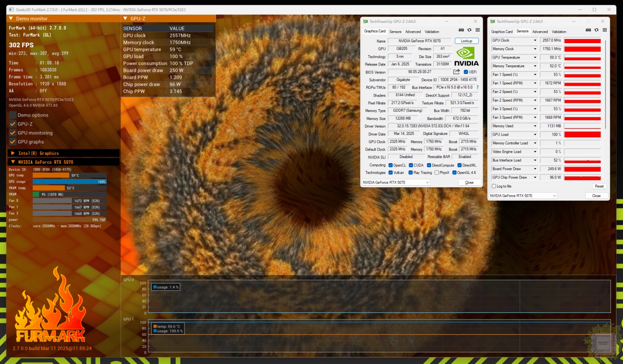Click the Reset button in Sensors window
The height and width of the screenshot is (364, 623).
[599, 186]
